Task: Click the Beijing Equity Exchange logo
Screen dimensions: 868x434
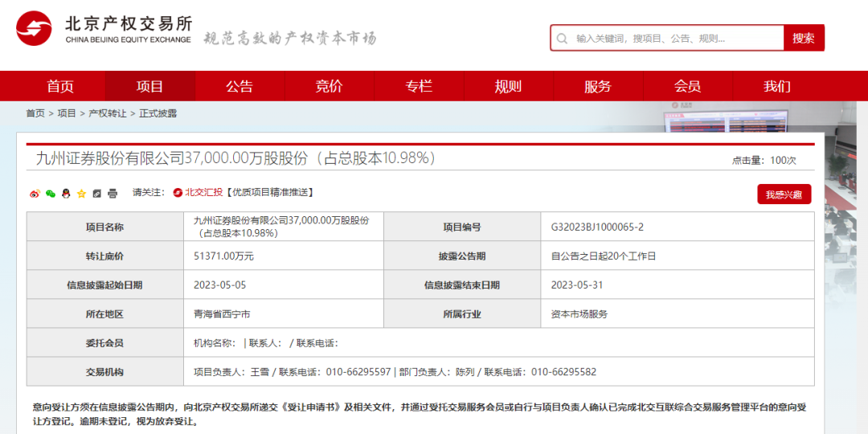Action: [x=104, y=29]
